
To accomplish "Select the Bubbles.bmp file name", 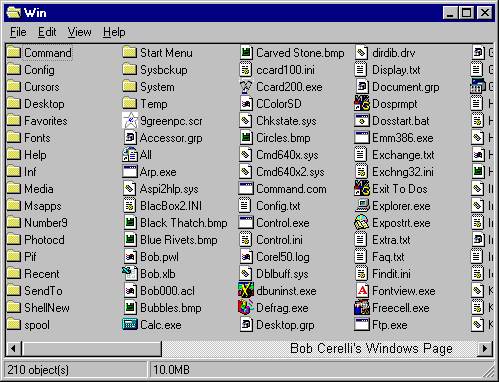I will [171, 308].
